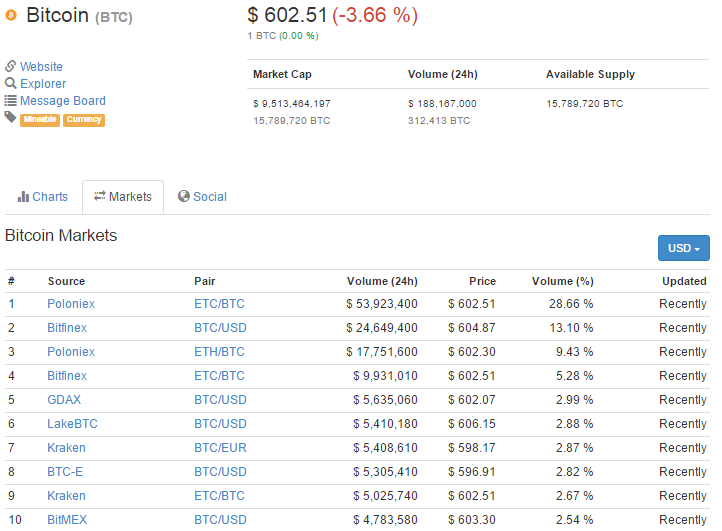Click the bar chart icon on Charts tab
722x531 pixels.
(23, 197)
